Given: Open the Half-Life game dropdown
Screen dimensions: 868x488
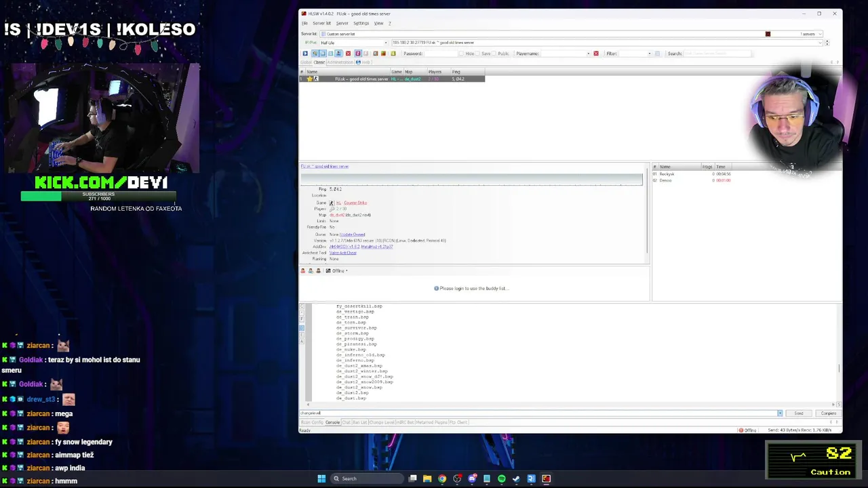Looking at the screenshot, I should (x=386, y=43).
